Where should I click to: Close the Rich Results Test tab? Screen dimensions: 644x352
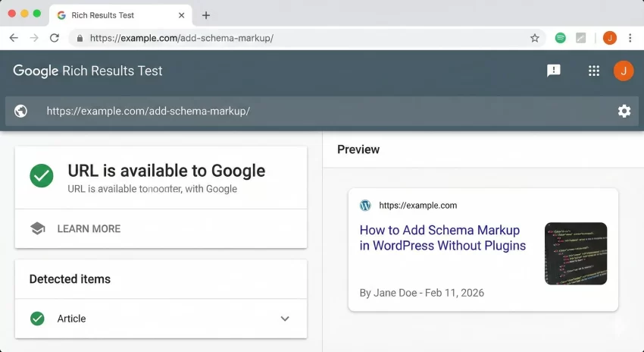tap(182, 16)
